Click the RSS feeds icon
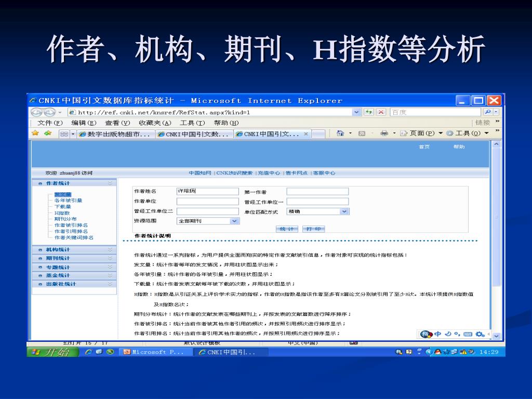Screen dimensions: 532x399 click(x=362, y=134)
